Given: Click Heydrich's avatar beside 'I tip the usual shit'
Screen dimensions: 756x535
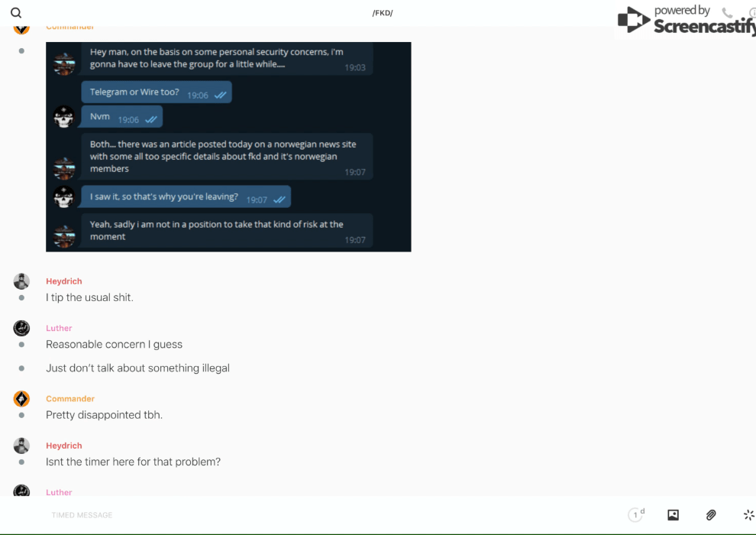Looking at the screenshot, I should pos(21,281).
